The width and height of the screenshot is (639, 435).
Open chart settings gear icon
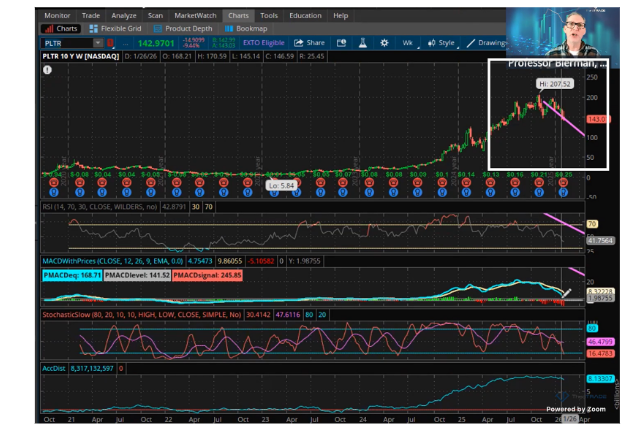click(384, 43)
